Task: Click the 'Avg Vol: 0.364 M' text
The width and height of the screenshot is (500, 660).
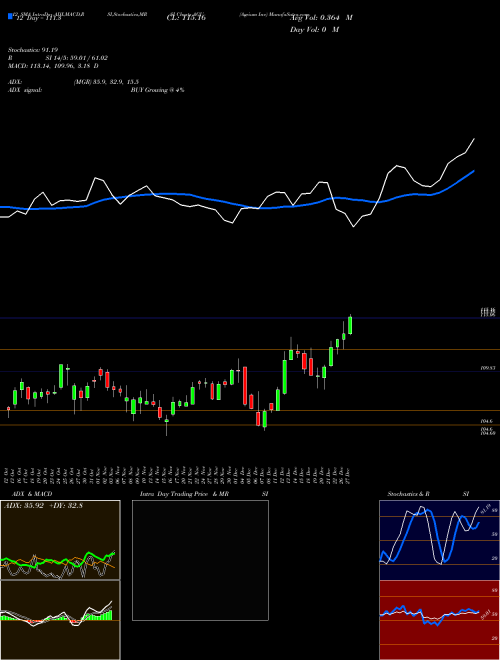Action: 321,18
